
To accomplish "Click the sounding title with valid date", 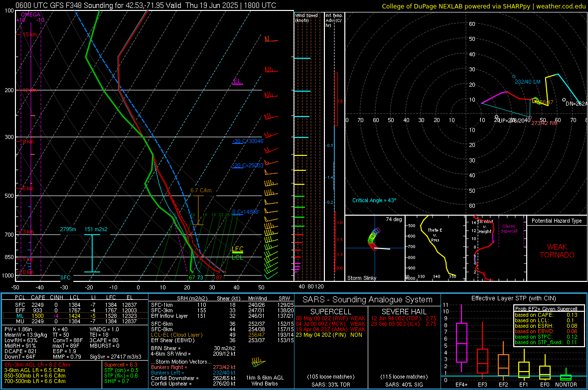I will coord(146,5).
